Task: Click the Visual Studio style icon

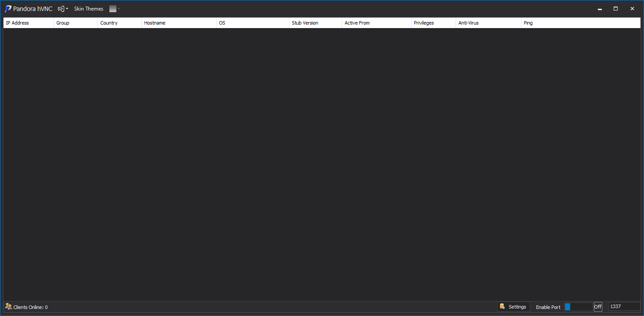Action: 61,9
